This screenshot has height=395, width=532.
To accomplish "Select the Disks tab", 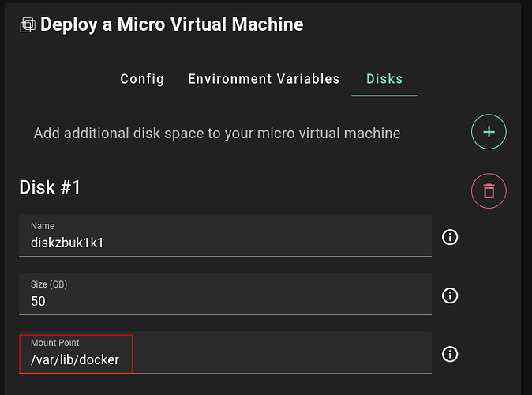I will (x=384, y=79).
